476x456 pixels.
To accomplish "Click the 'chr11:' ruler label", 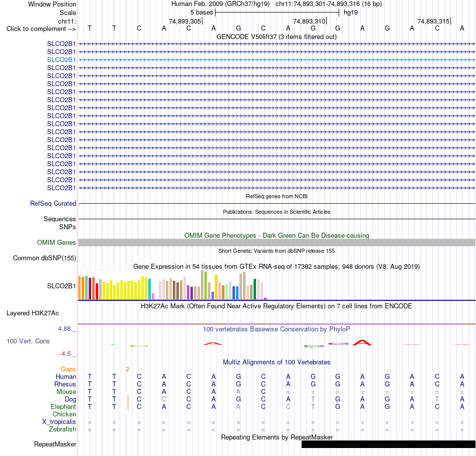I will (x=67, y=21).
